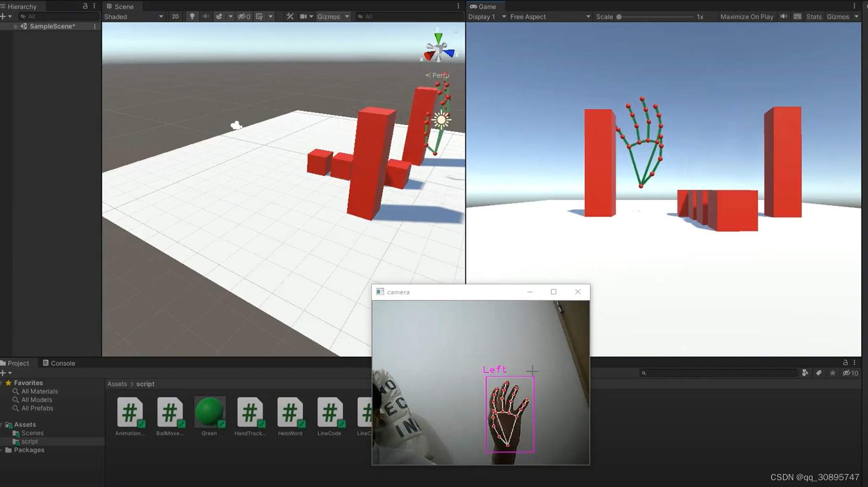Viewport: 868px width, 487px height.
Task: Enable Maximize On Play
Action: click(x=747, y=16)
